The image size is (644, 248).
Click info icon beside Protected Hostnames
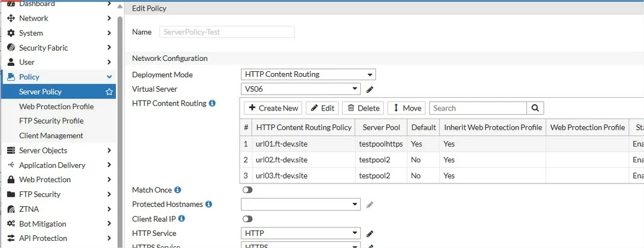click(208, 204)
